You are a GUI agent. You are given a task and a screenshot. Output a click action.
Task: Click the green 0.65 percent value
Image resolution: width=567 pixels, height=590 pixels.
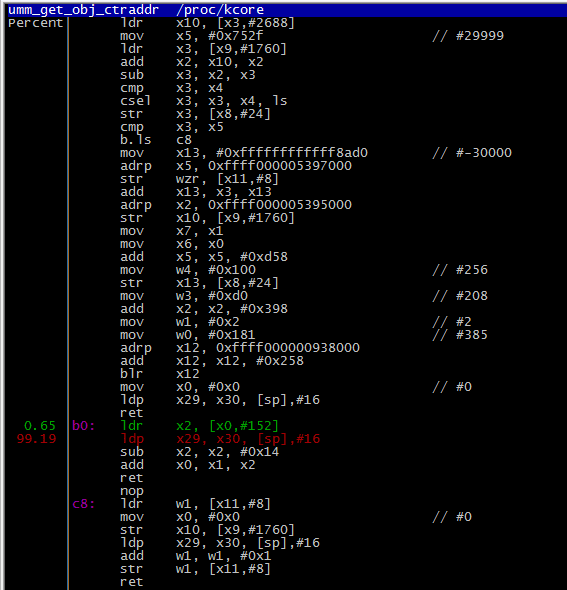tap(40, 426)
